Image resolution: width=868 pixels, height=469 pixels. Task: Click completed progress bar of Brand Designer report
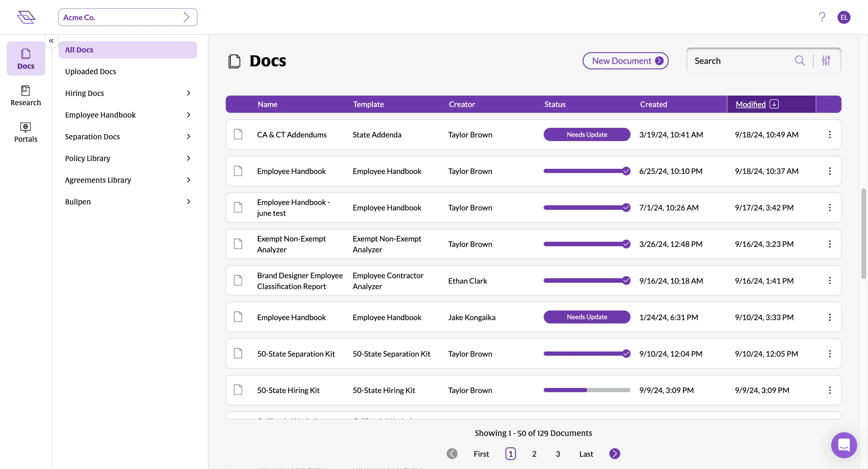587,280
